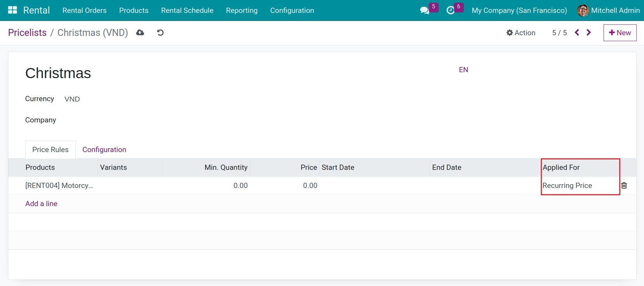Switch company via My Company (San Francisco)
The width and height of the screenshot is (644, 286).
click(x=519, y=10)
